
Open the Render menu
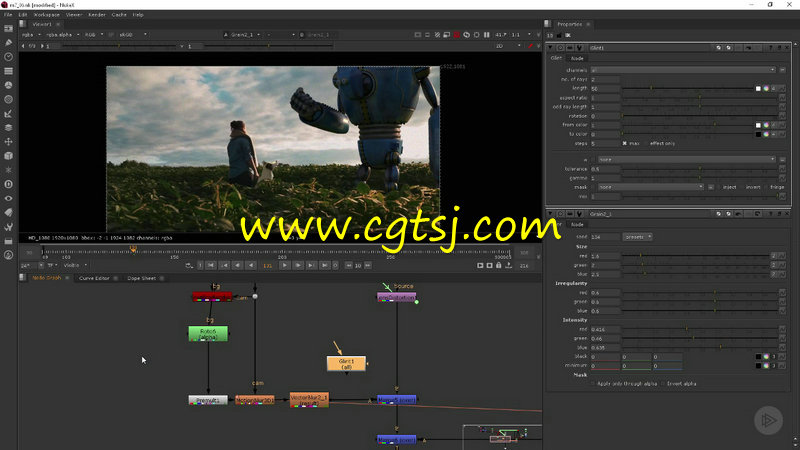(97, 15)
